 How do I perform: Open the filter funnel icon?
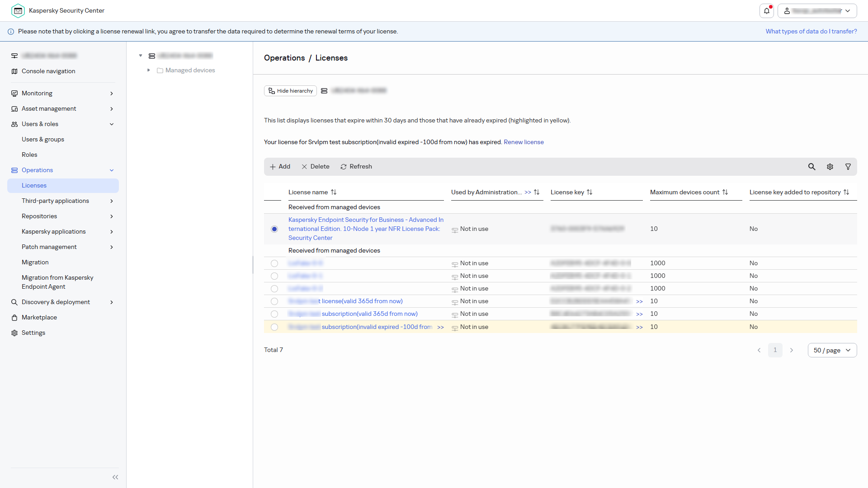click(848, 167)
